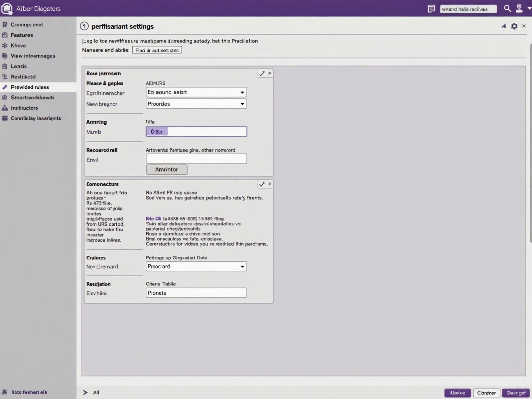This screenshot has height=399, width=532.
Task: Click the Ahctas button
Action: (x=458, y=393)
